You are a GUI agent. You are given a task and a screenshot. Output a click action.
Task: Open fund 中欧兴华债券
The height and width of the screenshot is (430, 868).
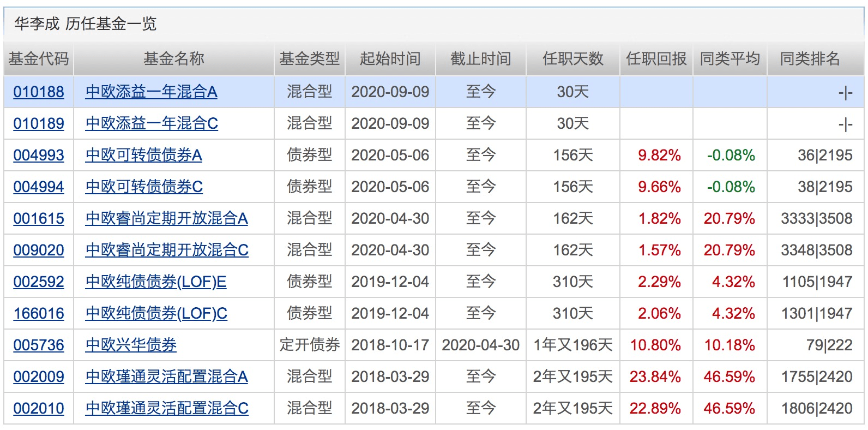coord(131,345)
